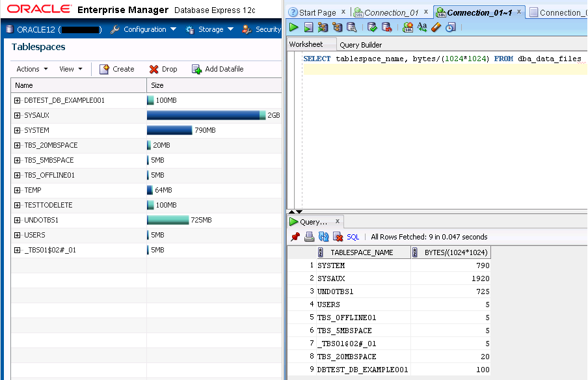Expand the TESTTODELETE tablespace row

(18, 205)
